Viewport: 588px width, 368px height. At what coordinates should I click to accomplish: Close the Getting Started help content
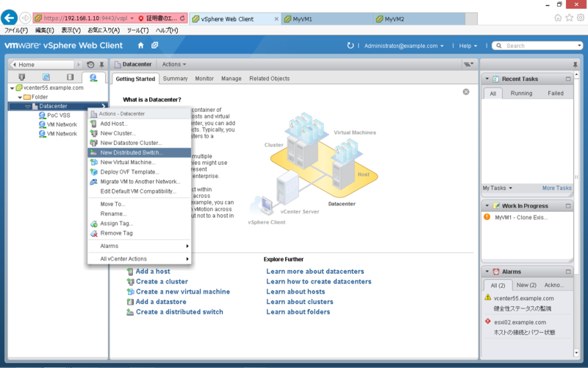466,92
